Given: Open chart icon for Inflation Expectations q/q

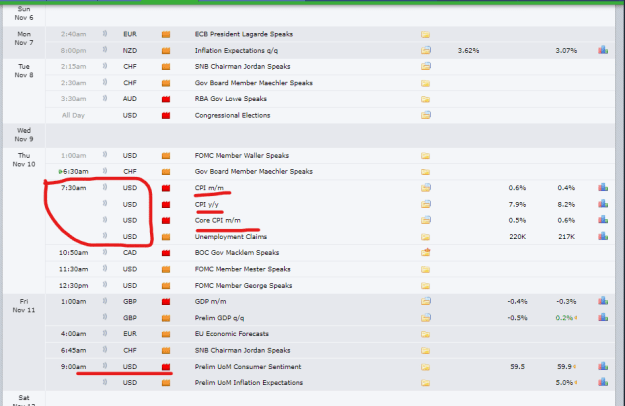Looking at the screenshot, I should [603, 50].
